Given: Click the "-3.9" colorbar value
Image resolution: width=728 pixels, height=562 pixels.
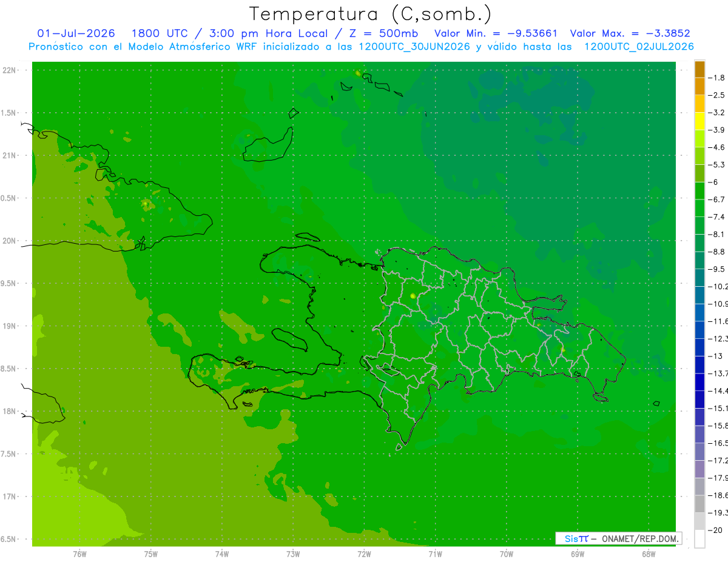Looking at the screenshot, I should pyautogui.click(x=717, y=130).
